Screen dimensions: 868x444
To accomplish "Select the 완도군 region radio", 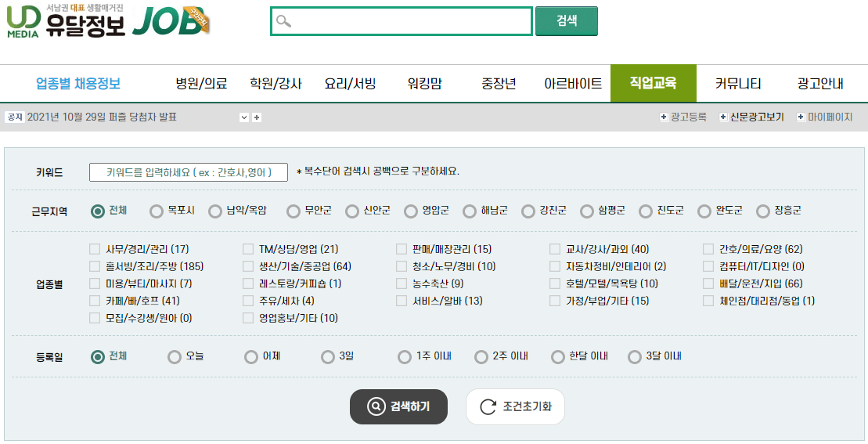I will [704, 211].
